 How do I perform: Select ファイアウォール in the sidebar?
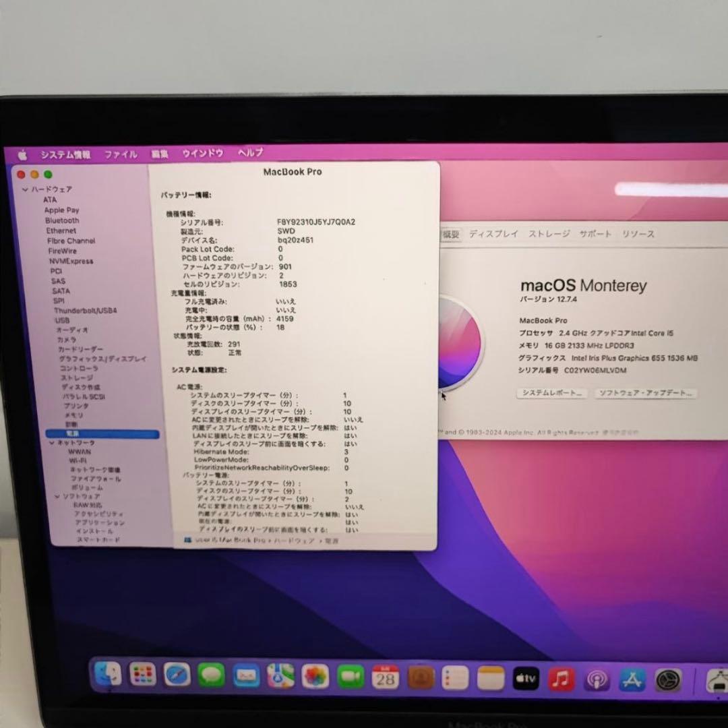coord(96,479)
